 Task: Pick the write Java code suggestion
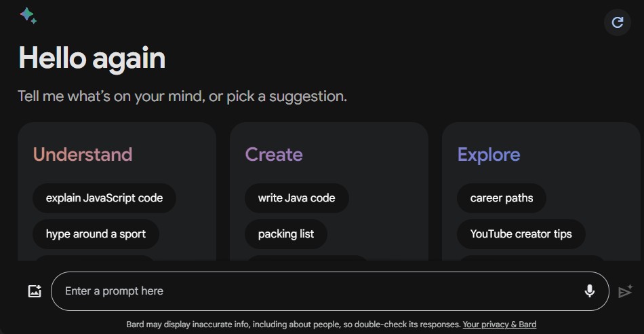pos(296,198)
